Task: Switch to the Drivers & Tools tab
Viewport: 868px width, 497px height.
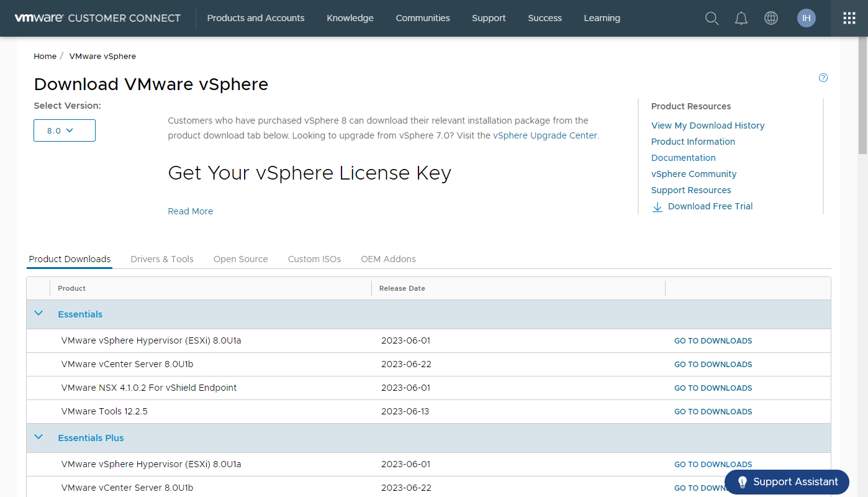Action: pos(162,259)
